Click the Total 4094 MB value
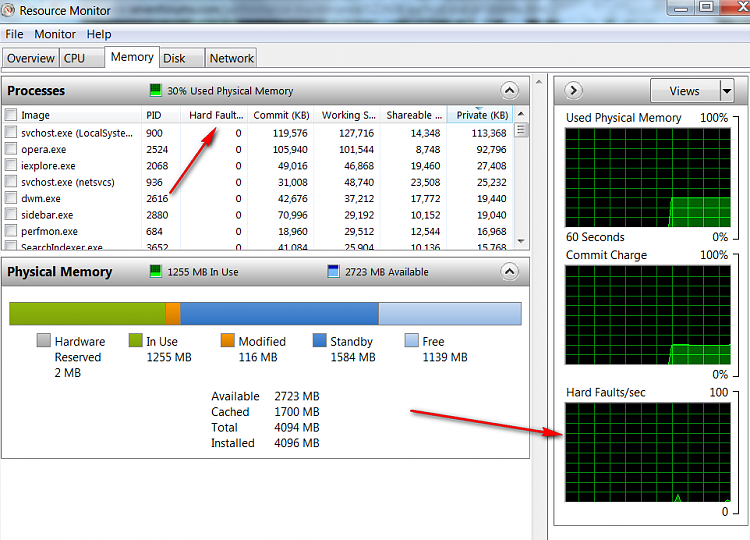Screen dimensions: 750x540 click(297, 427)
